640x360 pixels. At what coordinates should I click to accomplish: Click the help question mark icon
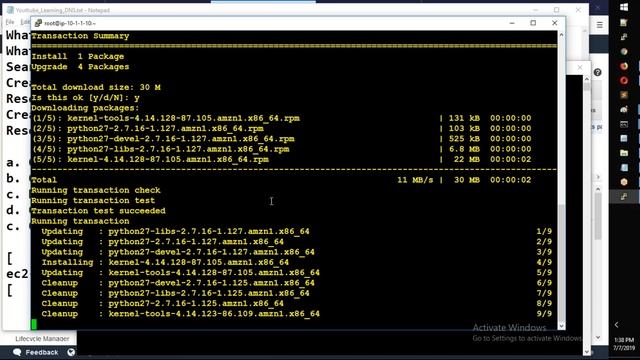(598, 73)
